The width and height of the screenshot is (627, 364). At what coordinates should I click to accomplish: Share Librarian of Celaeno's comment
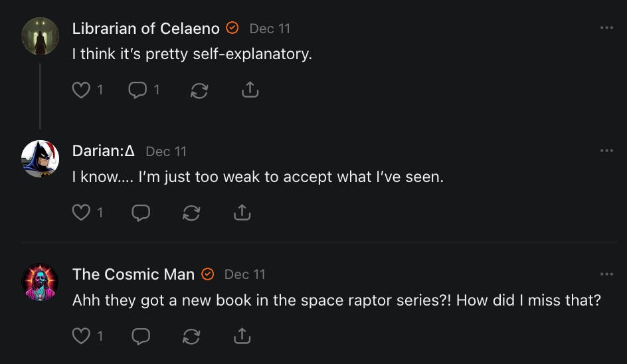click(x=250, y=90)
